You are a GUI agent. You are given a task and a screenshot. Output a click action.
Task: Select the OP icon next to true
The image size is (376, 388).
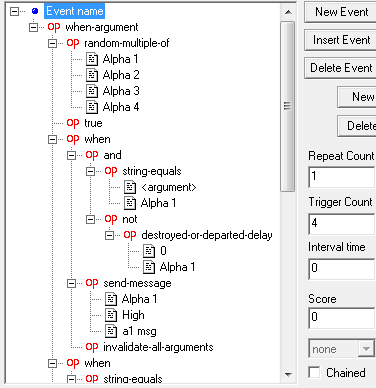[x=73, y=123]
